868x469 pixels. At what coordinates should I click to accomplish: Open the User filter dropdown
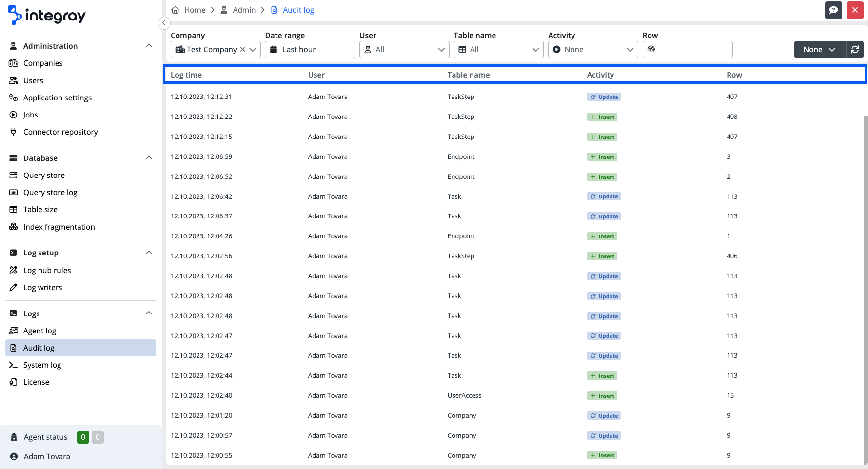coord(404,50)
